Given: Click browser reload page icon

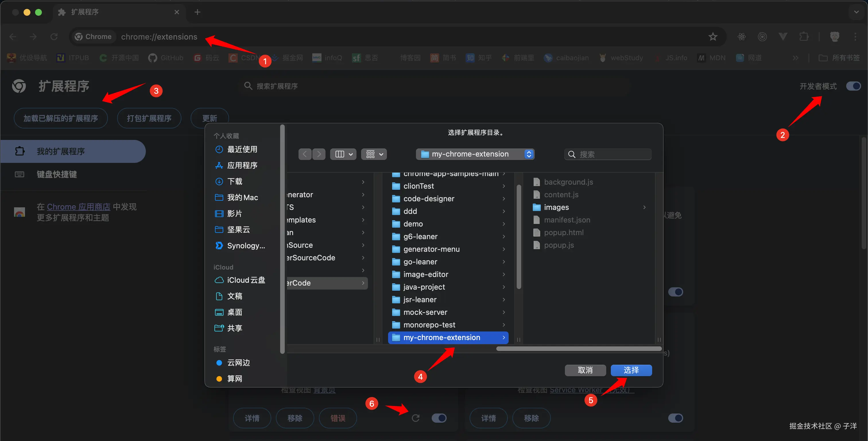Looking at the screenshot, I should click(54, 37).
